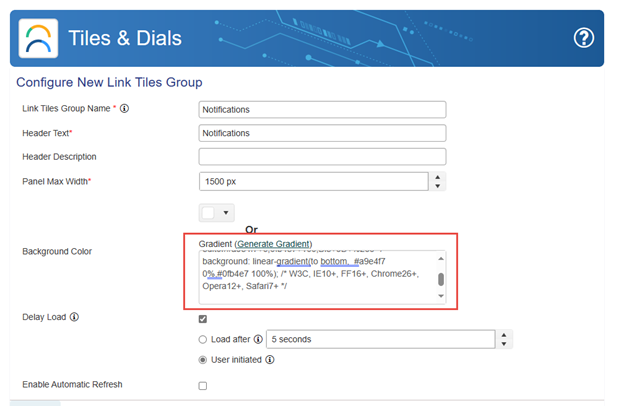View info icon next to Load after

click(258, 339)
